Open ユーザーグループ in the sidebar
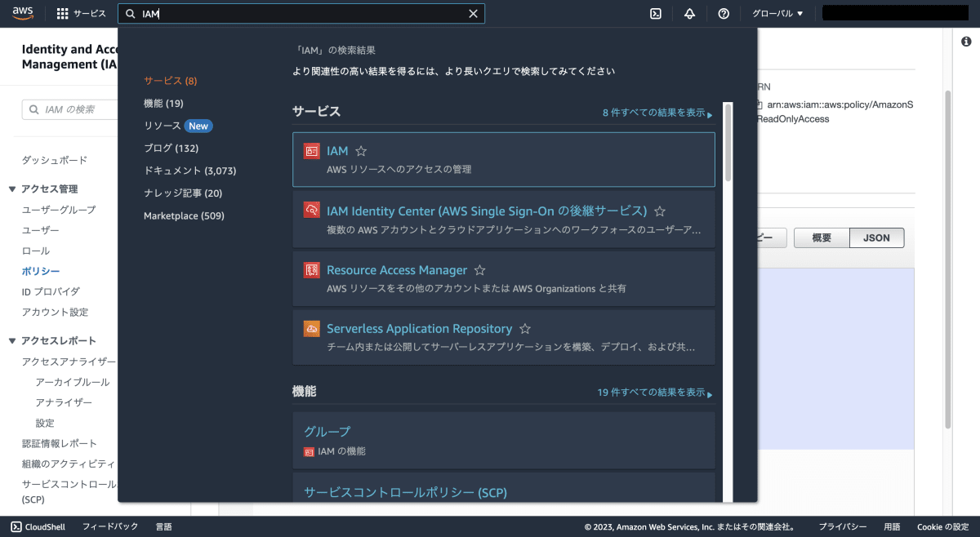The image size is (980, 537). tap(59, 210)
